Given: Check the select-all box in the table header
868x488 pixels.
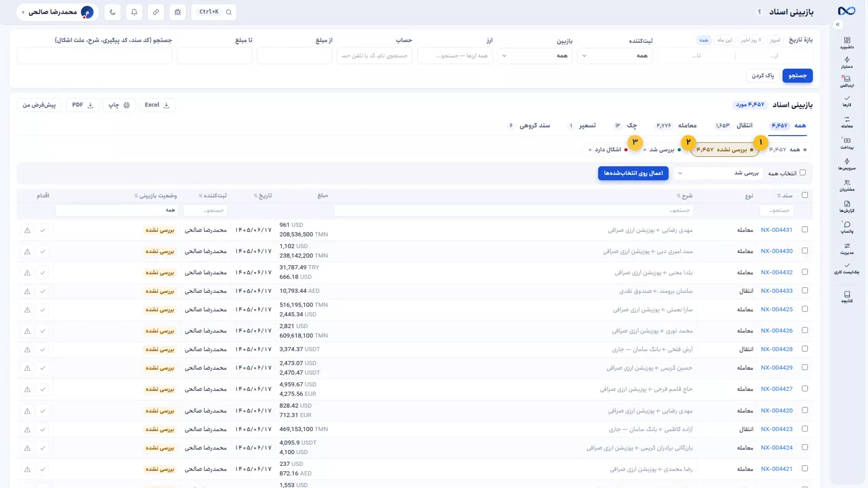Looking at the screenshot, I should click(x=805, y=195).
